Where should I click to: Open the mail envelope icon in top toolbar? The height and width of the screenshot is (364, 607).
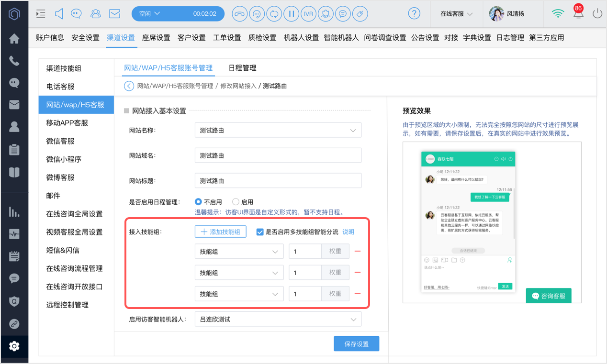pyautogui.click(x=114, y=14)
